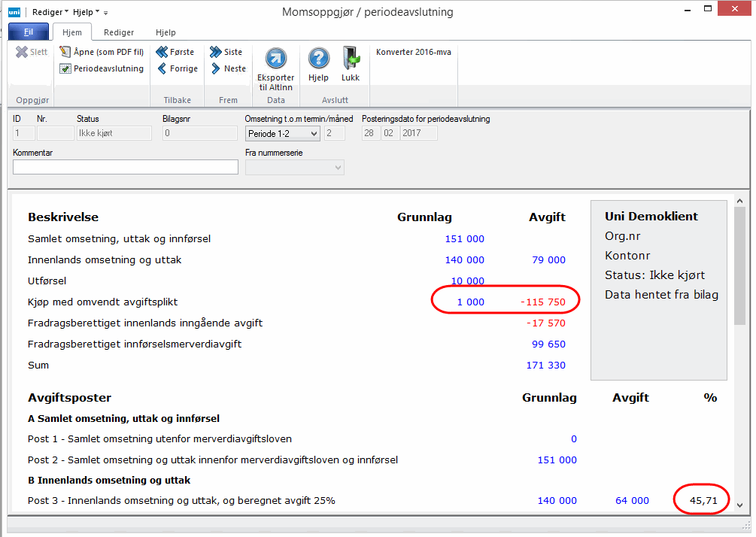The width and height of the screenshot is (756, 537).
Task: Go to Første record
Action: (175, 52)
